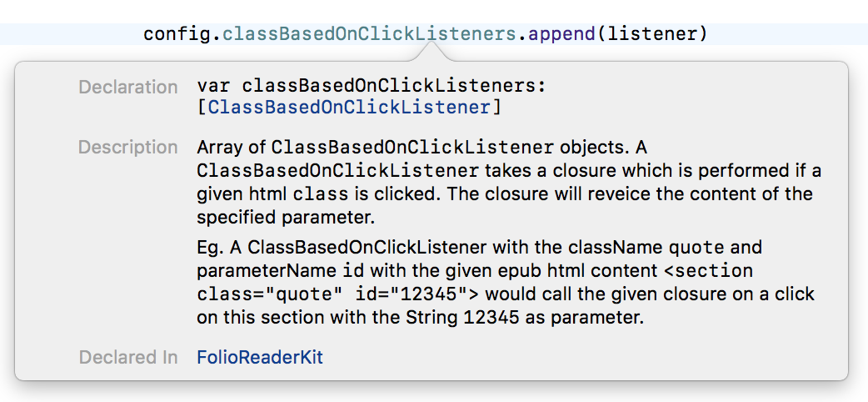Click classBasedOnClickListeners in the highlighted code line
Image resolution: width=868 pixels, height=402 pixels.
coord(369,34)
